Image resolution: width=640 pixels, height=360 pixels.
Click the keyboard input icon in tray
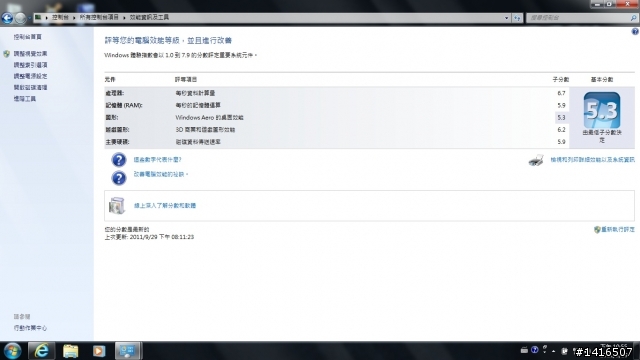pos(524,350)
